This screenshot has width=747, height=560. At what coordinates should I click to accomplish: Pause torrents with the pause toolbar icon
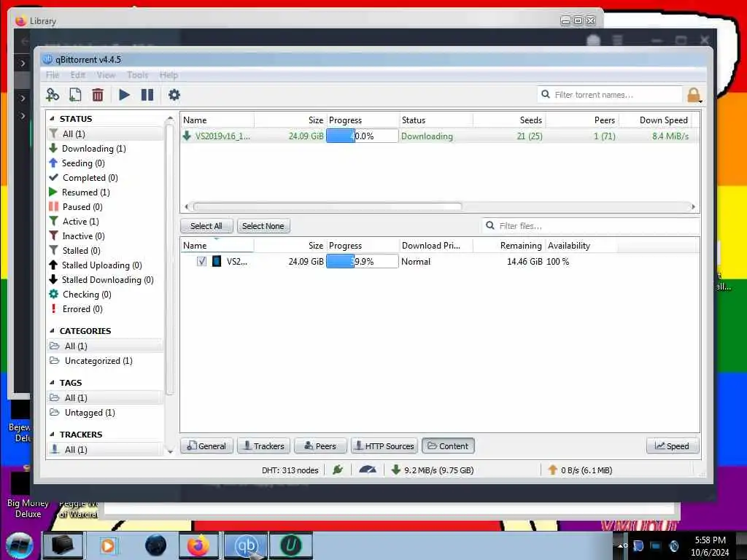coord(147,95)
